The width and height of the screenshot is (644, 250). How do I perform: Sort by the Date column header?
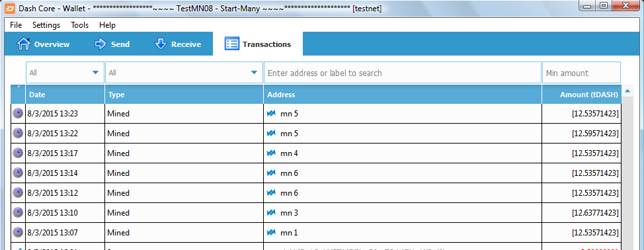tap(65, 95)
